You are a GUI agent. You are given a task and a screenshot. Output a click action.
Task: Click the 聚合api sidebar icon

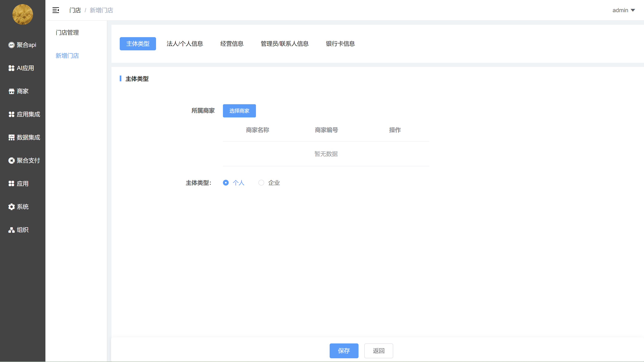(12, 45)
